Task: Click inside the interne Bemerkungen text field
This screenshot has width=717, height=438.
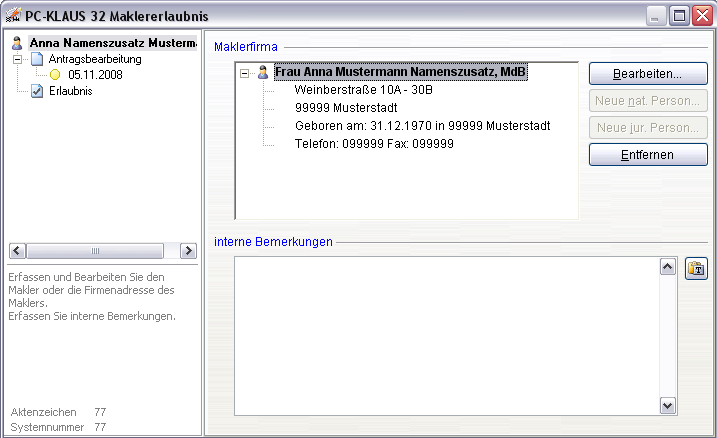Action: click(445, 335)
